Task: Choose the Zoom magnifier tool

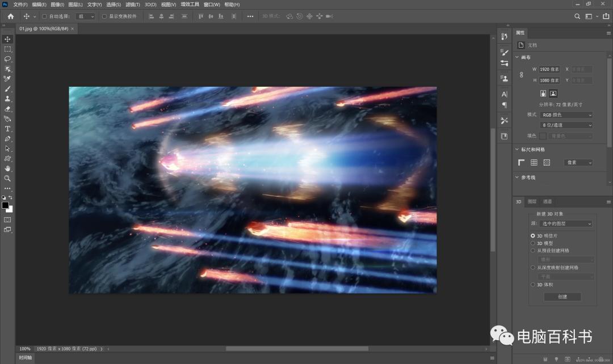Action: (x=8, y=179)
